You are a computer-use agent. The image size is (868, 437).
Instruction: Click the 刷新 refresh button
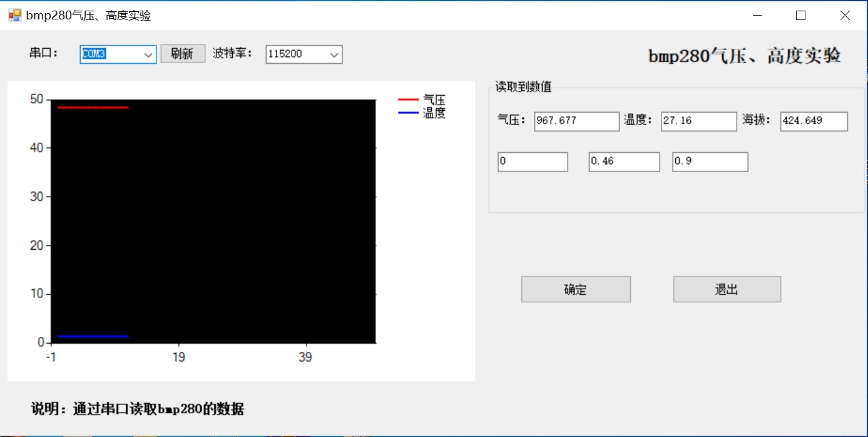coord(182,54)
